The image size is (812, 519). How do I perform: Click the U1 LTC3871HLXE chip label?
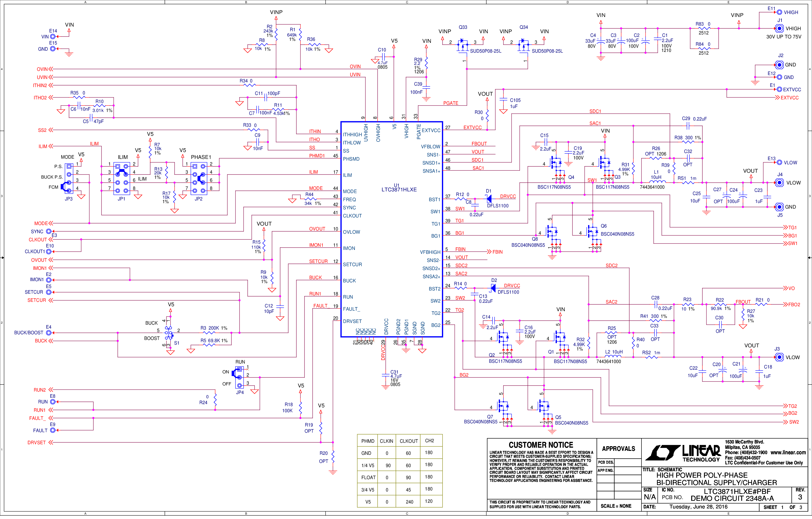tap(399, 188)
